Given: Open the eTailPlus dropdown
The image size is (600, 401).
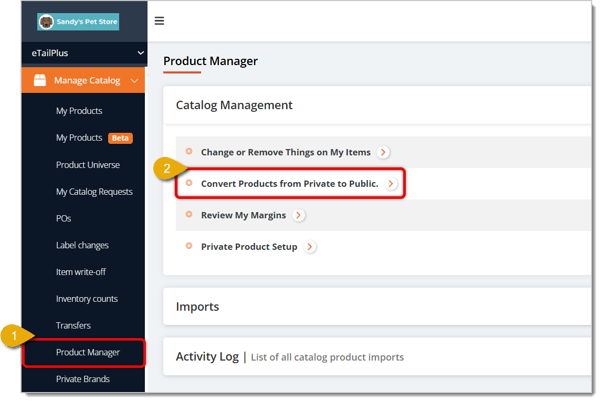Looking at the screenshot, I should click(x=84, y=53).
